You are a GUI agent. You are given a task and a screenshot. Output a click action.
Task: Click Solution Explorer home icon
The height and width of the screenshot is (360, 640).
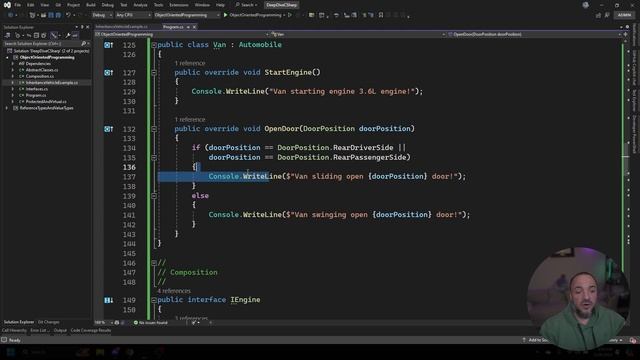click(7, 36)
